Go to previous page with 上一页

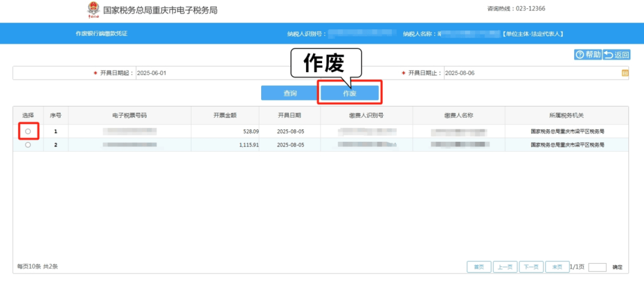tap(504, 267)
